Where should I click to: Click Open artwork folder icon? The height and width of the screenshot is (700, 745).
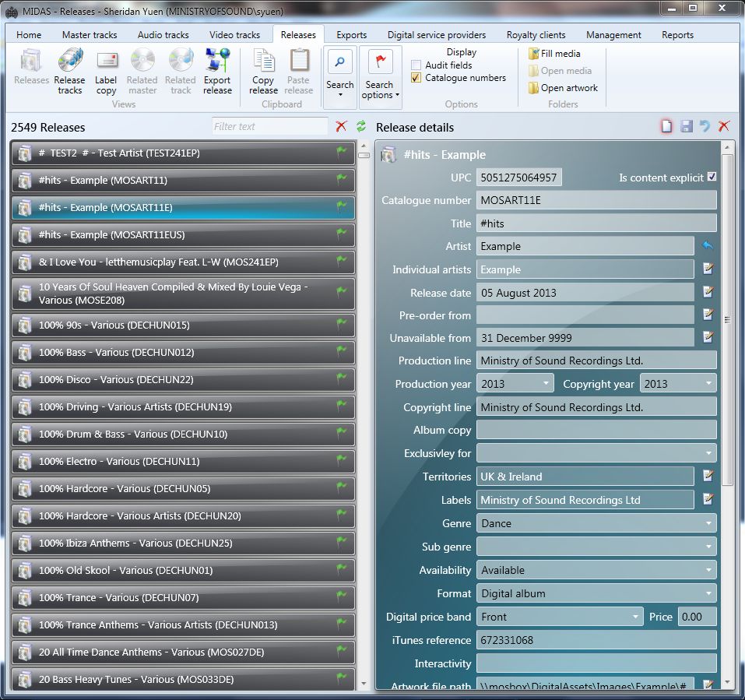click(533, 88)
